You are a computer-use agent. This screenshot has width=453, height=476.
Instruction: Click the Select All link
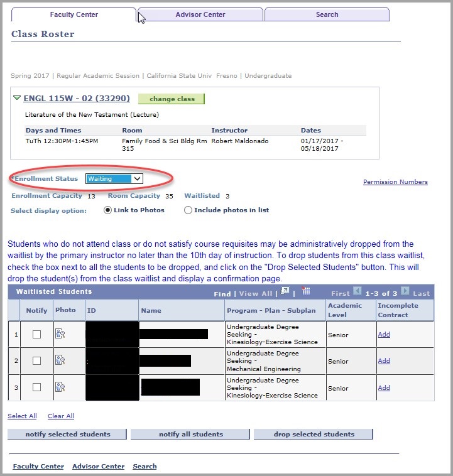[22, 416]
